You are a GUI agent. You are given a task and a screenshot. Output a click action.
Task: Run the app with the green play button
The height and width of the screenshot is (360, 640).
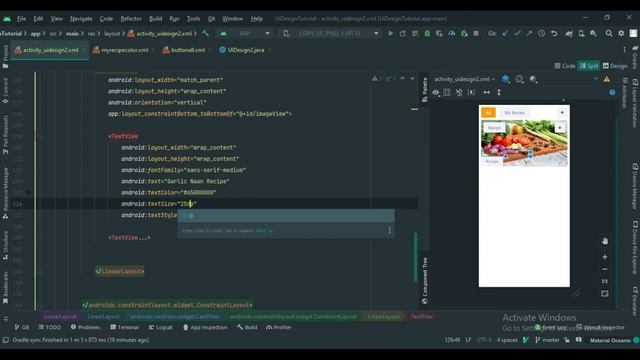(391, 33)
